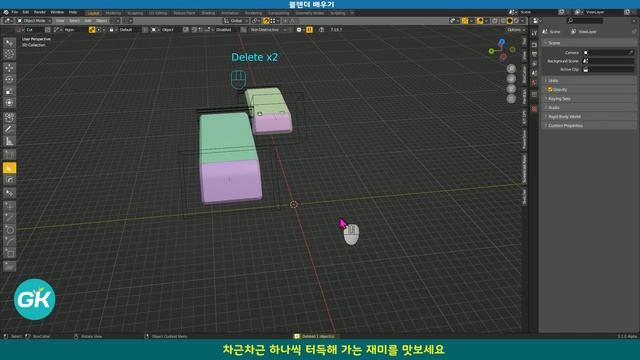Open the Texture properties checker icon
This screenshot has width=640, height=360.
534,109
